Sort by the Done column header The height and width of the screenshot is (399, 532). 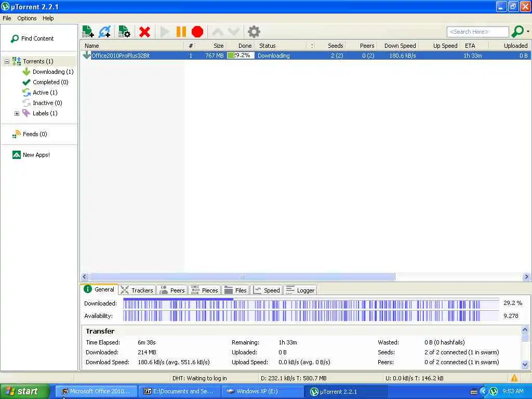click(x=241, y=46)
